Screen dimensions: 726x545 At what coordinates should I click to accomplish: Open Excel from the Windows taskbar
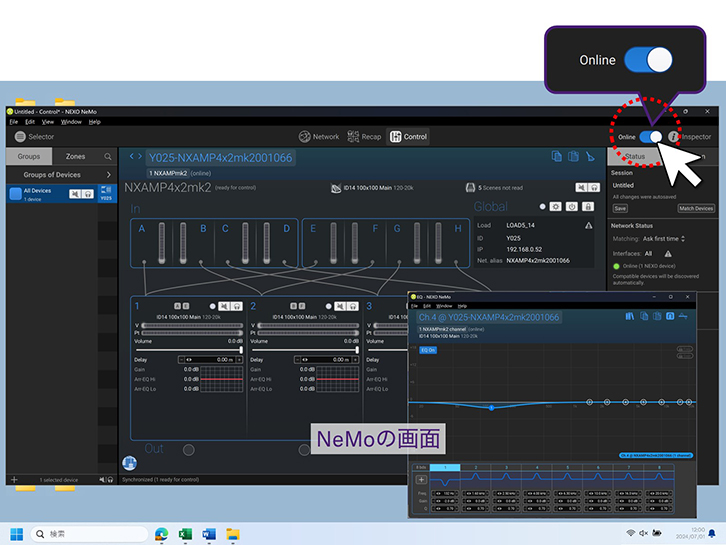(x=185, y=534)
